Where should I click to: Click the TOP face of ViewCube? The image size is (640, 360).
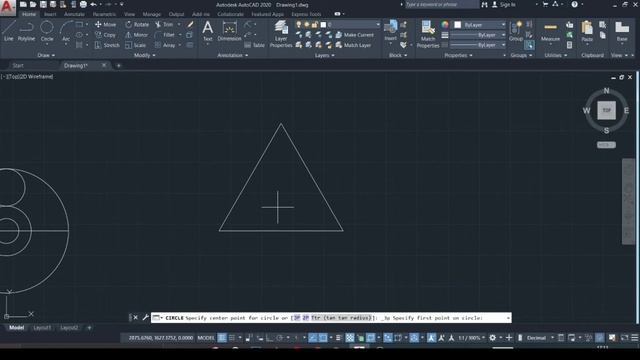coord(607,110)
